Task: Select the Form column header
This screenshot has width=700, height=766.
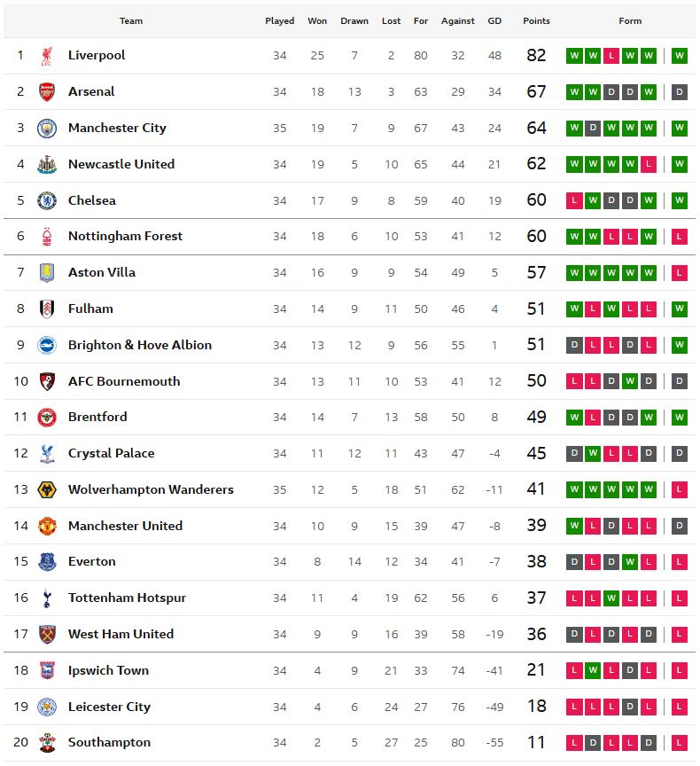Action: 630,21
